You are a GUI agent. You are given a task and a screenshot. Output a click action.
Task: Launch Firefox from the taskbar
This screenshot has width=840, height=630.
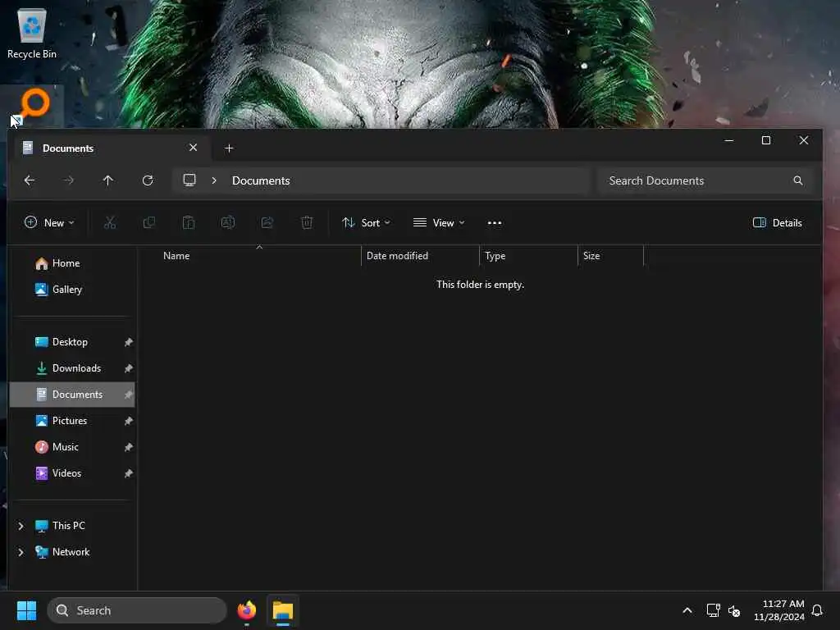[x=246, y=610]
